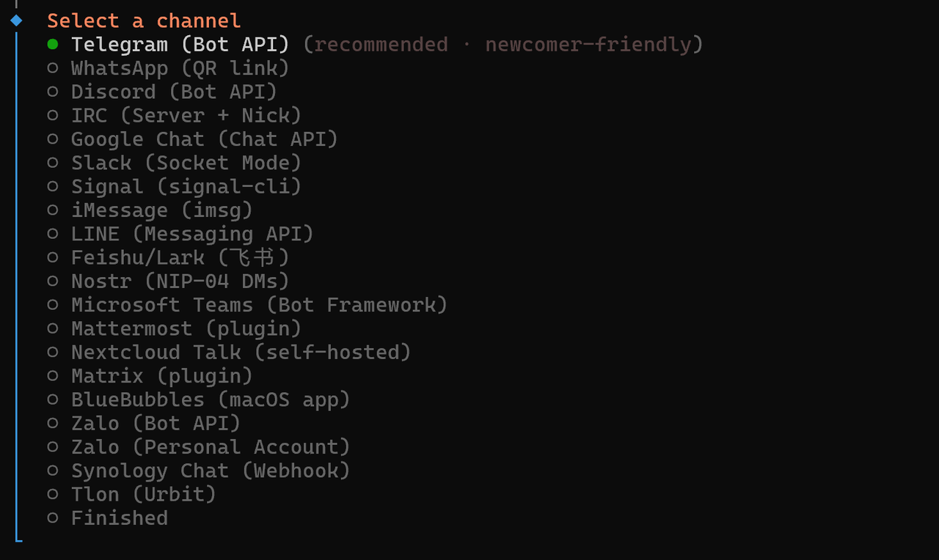This screenshot has width=939, height=560.
Task: Click the iMessage (imsg) radio circle
Action: pyautogui.click(x=53, y=210)
